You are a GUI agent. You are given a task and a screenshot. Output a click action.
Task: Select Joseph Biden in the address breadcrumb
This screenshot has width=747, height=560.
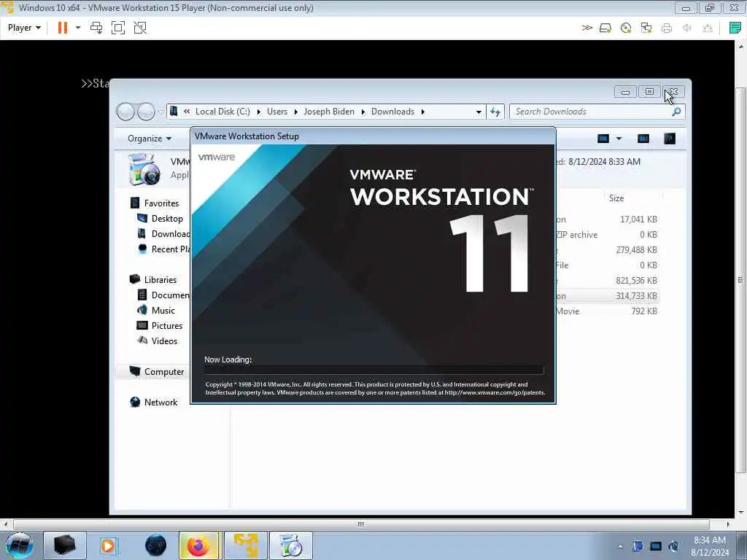[x=329, y=112]
